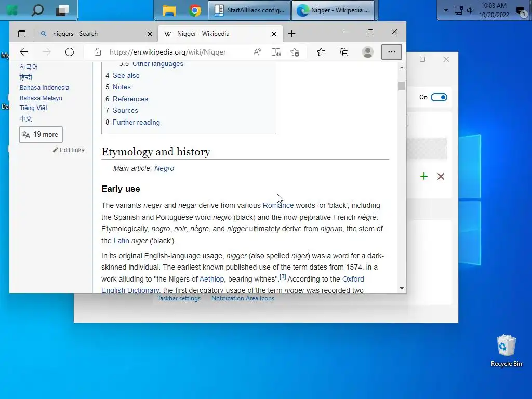
Task: Select the Wikipedia tab in Edge
Action: [220, 34]
